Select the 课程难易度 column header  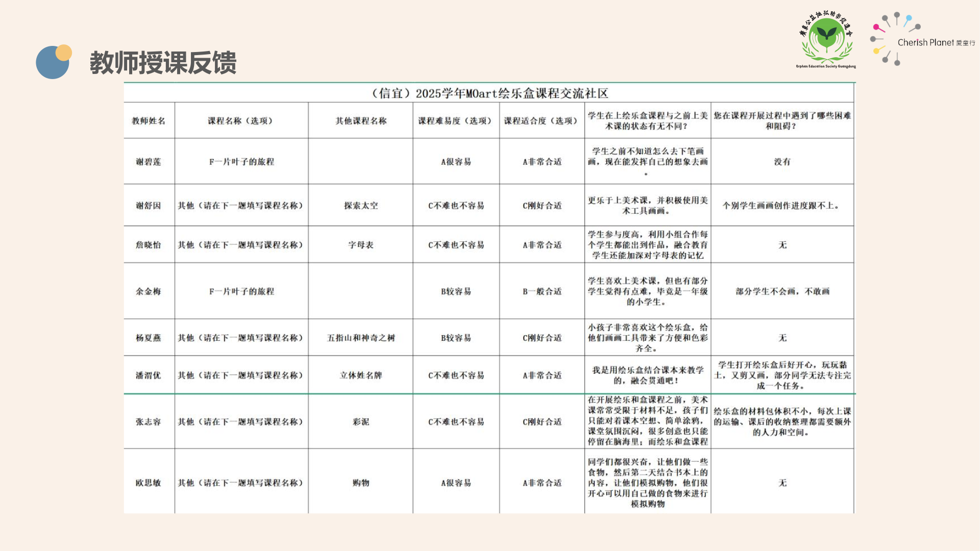[x=455, y=121]
